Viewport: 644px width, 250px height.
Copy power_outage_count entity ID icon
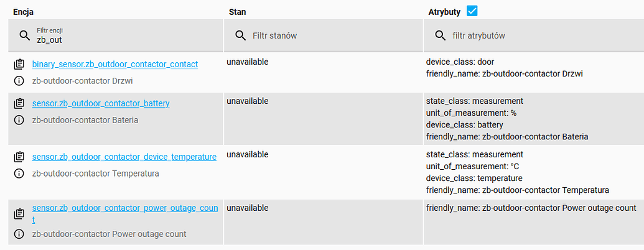coord(19,214)
